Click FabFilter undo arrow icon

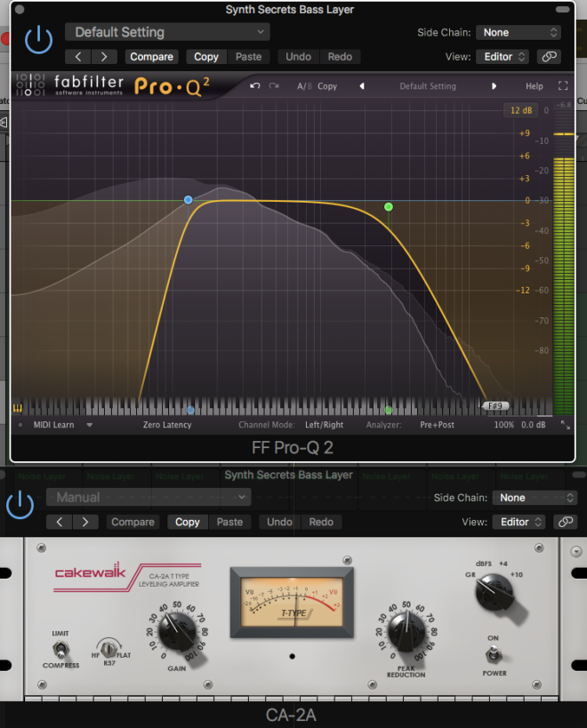click(x=255, y=86)
